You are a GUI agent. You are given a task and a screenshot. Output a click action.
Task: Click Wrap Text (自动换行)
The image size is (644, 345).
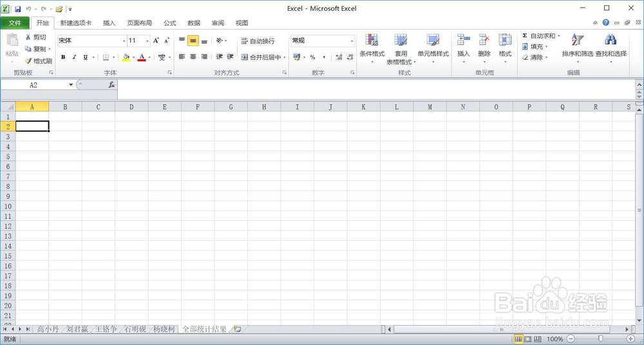258,41
